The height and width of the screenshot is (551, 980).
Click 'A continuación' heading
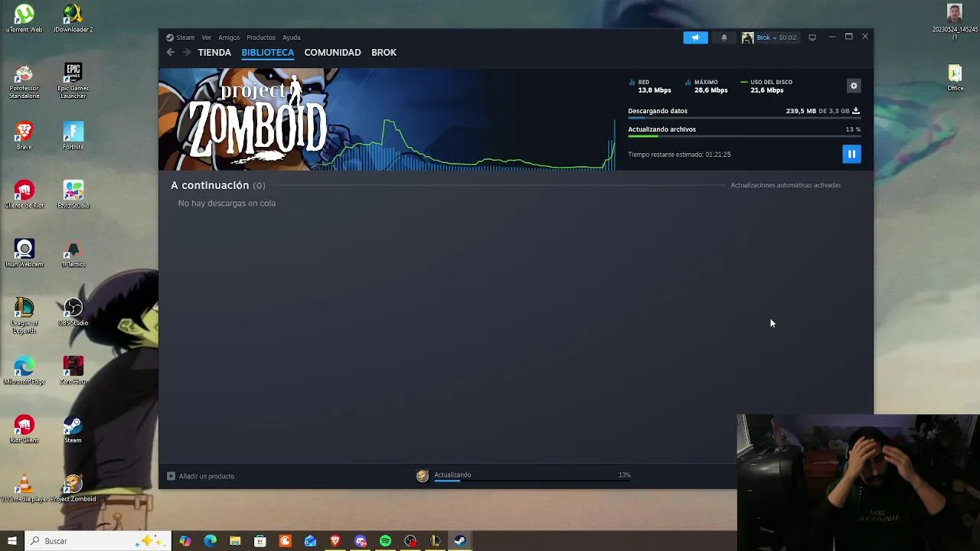[x=210, y=185]
